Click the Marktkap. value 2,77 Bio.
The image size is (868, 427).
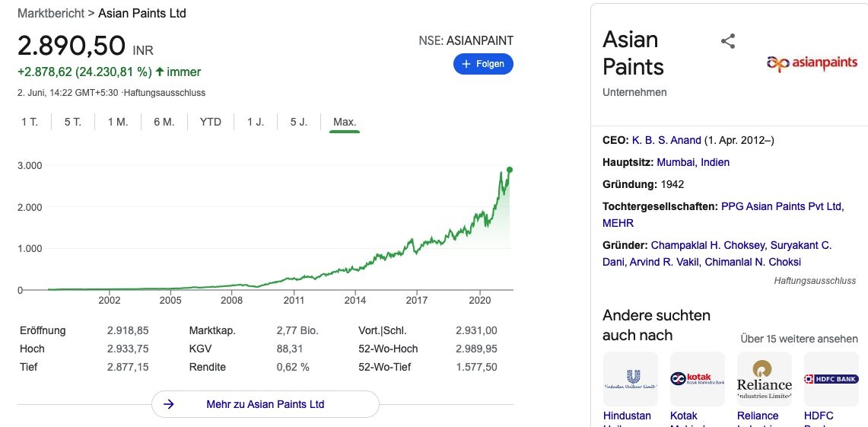[297, 330]
